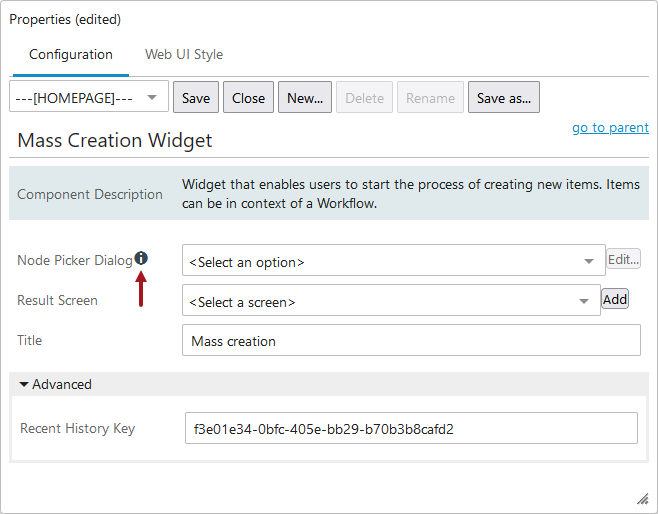Click the Delete button
This screenshot has width=658, height=514.
[364, 98]
